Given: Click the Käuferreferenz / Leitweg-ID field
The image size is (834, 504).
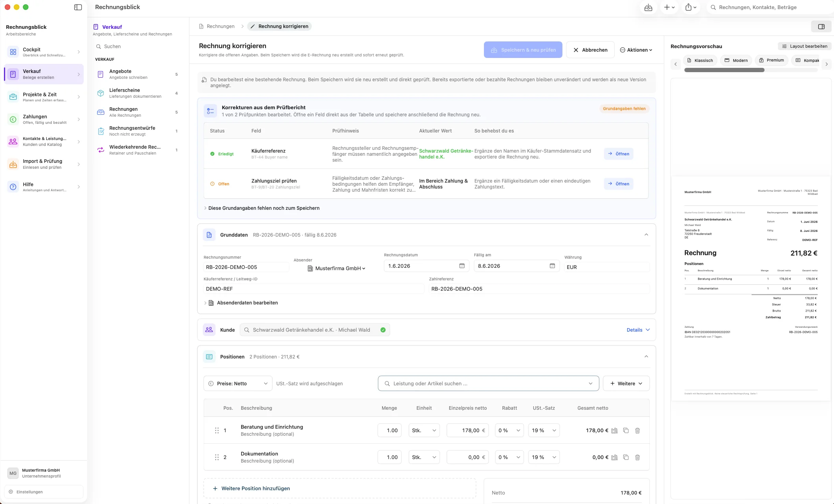Looking at the screenshot, I should click(314, 289).
